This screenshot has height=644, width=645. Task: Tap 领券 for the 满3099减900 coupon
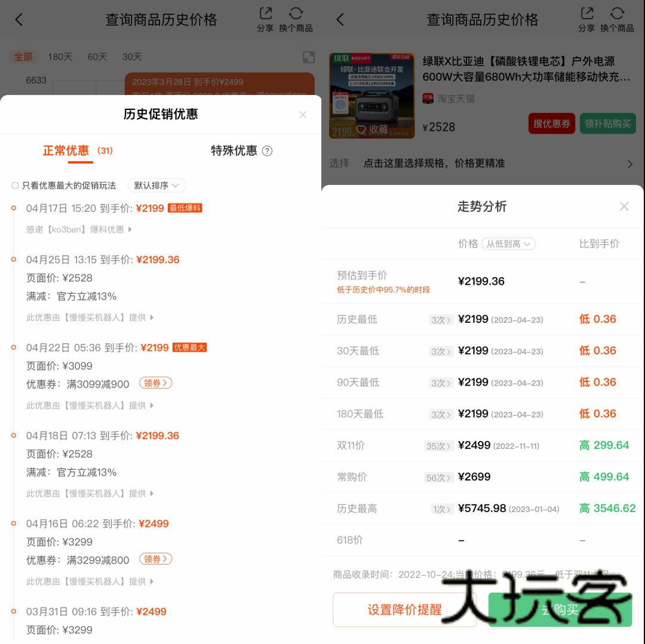coord(156,383)
